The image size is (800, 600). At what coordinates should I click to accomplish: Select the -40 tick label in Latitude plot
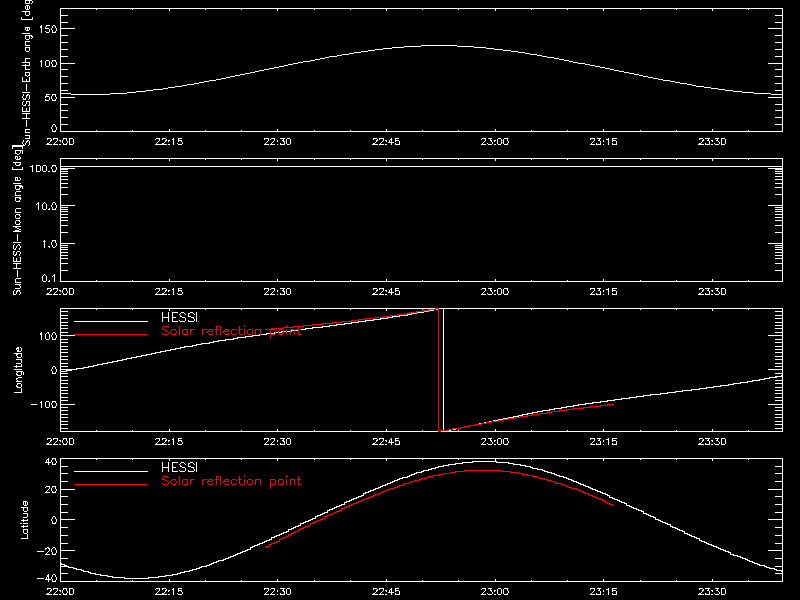(x=47, y=579)
